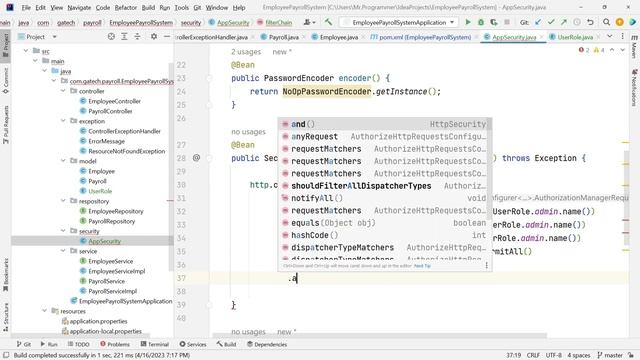The width and height of the screenshot is (640, 360).
Task: Select and() completion suggestion
Action: tap(384, 124)
